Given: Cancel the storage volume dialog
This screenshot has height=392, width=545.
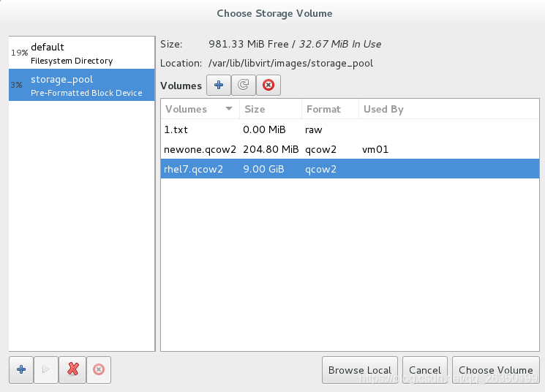Looking at the screenshot, I should click(425, 370).
